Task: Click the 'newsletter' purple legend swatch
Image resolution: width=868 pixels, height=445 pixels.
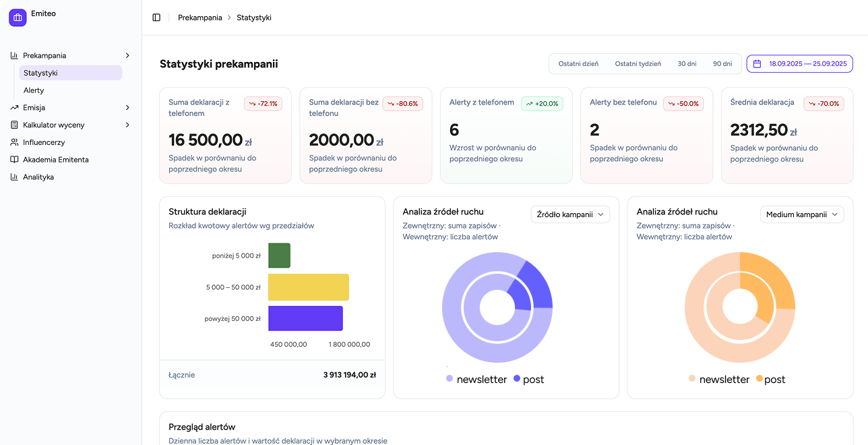Action: coord(448,379)
